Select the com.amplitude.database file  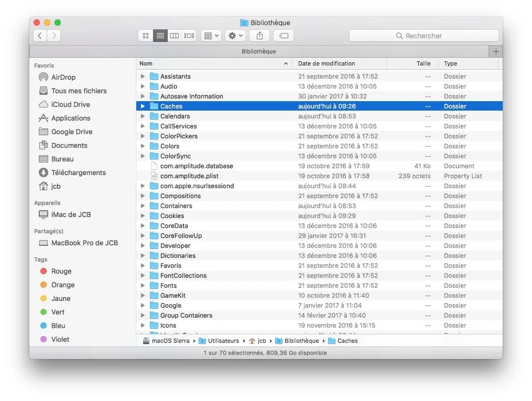click(x=319, y=166)
